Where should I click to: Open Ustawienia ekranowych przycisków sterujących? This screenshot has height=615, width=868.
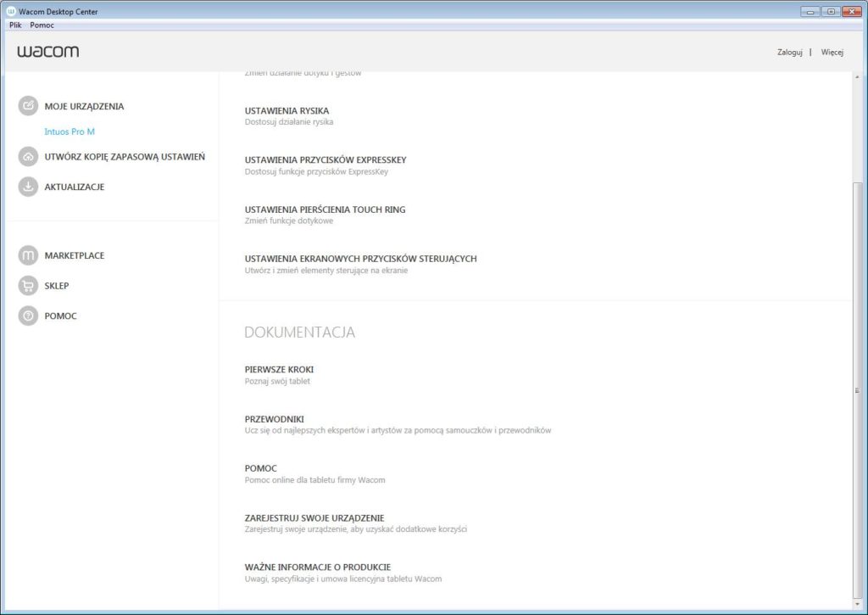click(x=360, y=259)
